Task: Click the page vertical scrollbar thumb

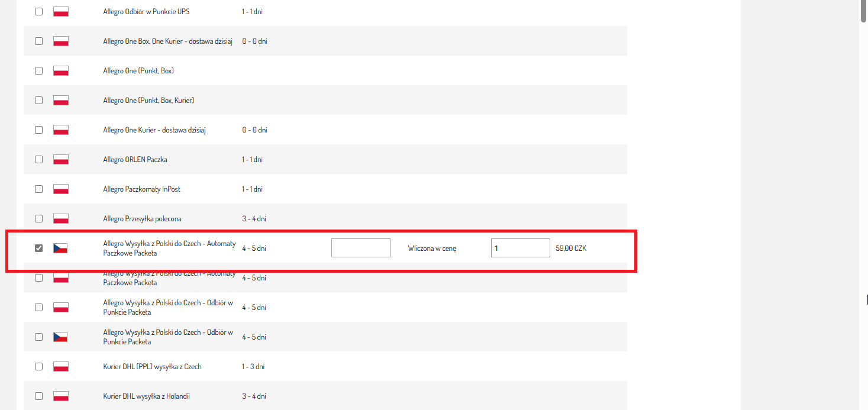Action: (864, 11)
